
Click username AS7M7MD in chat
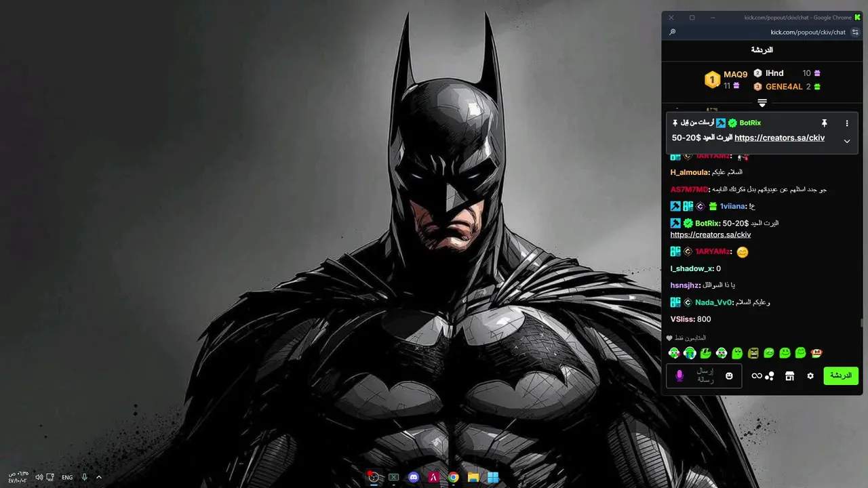[690, 189]
